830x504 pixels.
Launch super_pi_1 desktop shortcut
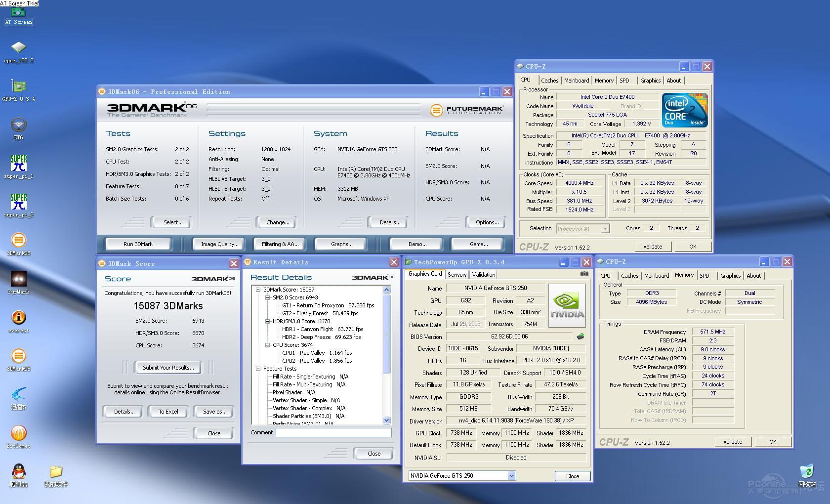tap(18, 167)
